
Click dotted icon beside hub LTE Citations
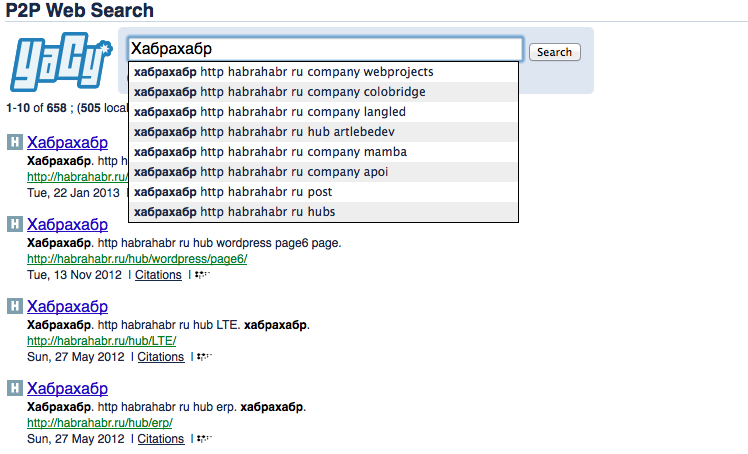coord(205,357)
